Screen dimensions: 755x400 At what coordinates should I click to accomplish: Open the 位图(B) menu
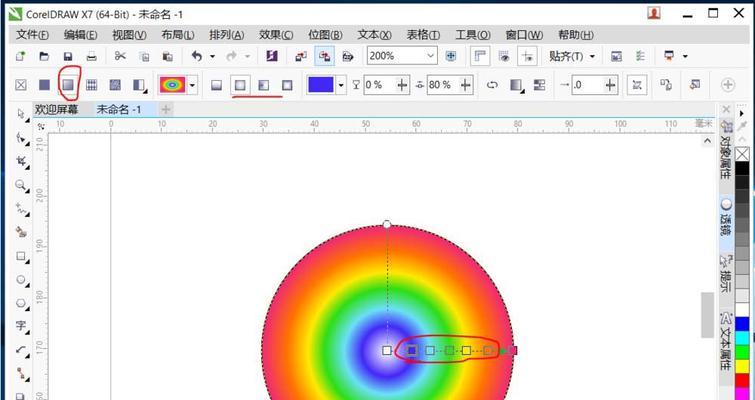click(x=325, y=35)
